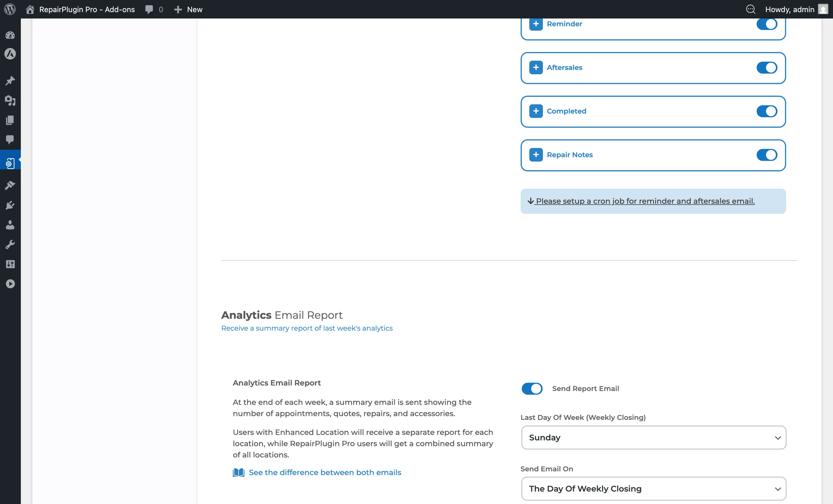Open the WordPress logo menu
833x504 pixels.
[x=10, y=9]
